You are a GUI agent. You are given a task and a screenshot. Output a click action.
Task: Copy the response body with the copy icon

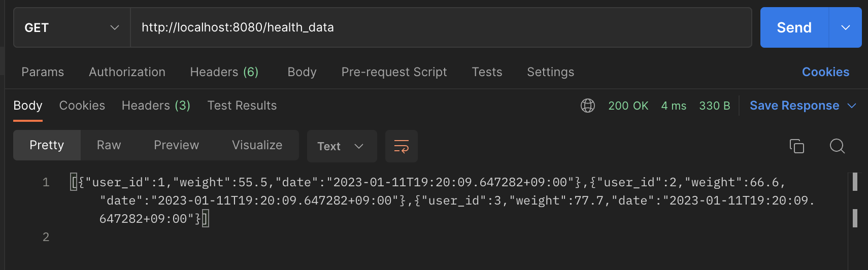[796, 146]
